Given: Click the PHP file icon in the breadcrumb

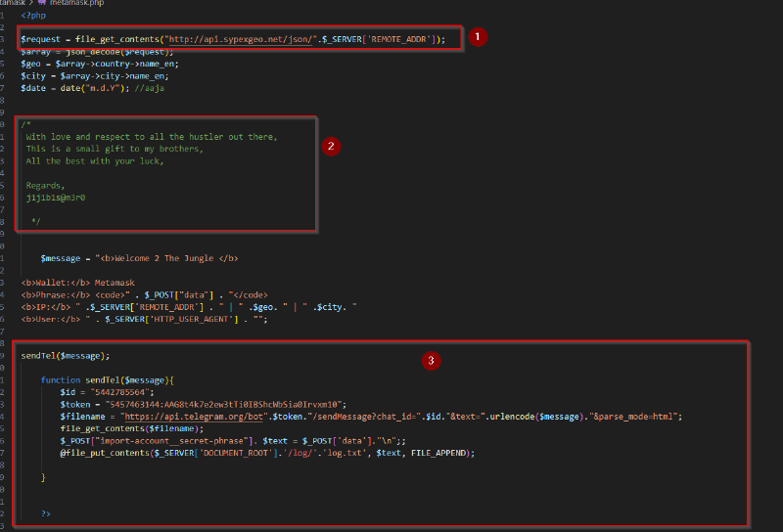Looking at the screenshot, I should click(x=42, y=2).
